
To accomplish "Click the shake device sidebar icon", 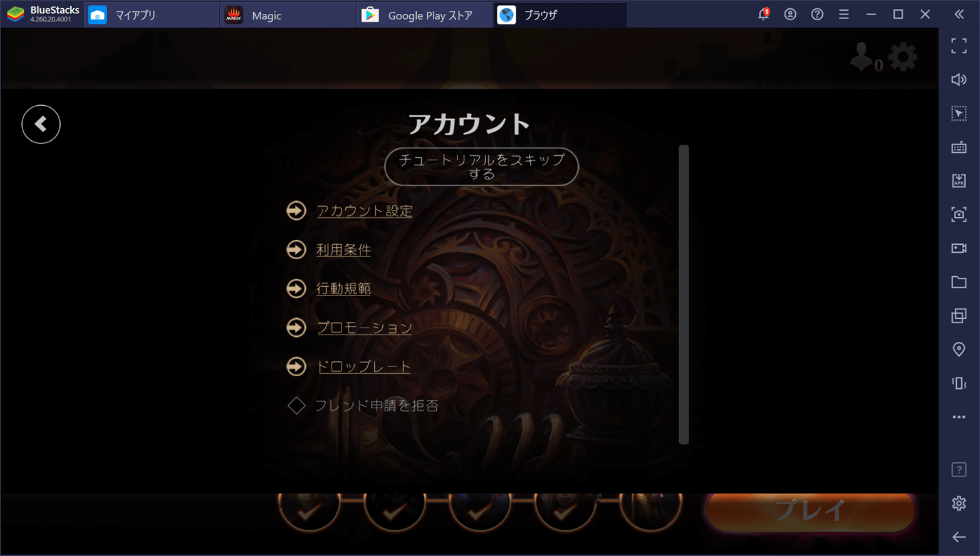I will tap(959, 383).
